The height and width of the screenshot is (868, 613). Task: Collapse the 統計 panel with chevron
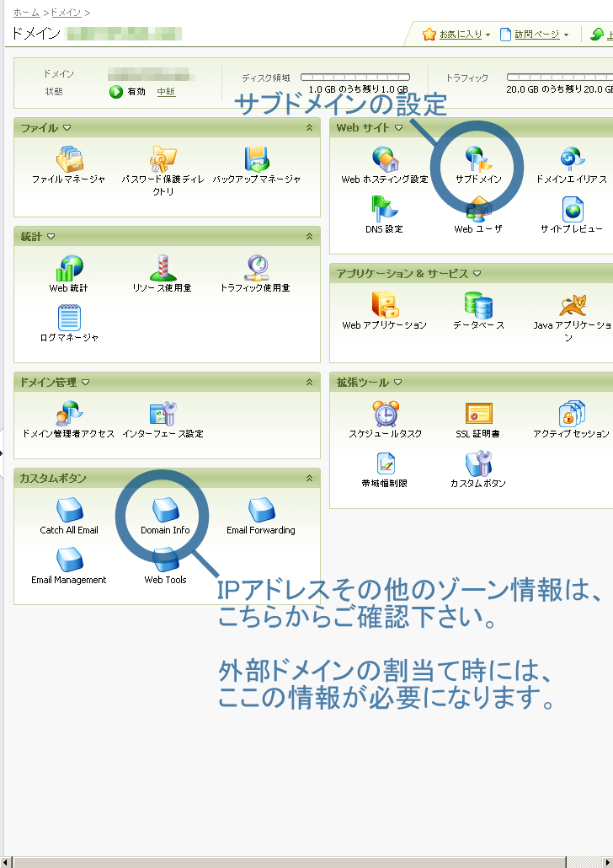309,236
